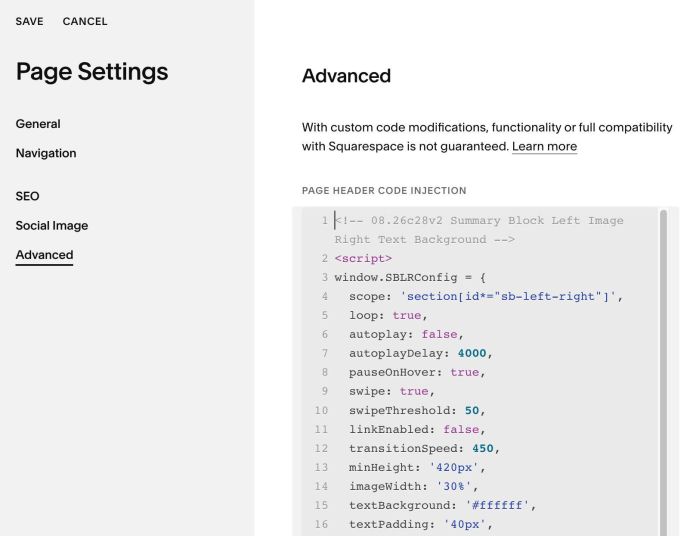Click the CANCEL button
Image resolution: width=700 pixels, height=536 pixels.
click(x=85, y=21)
